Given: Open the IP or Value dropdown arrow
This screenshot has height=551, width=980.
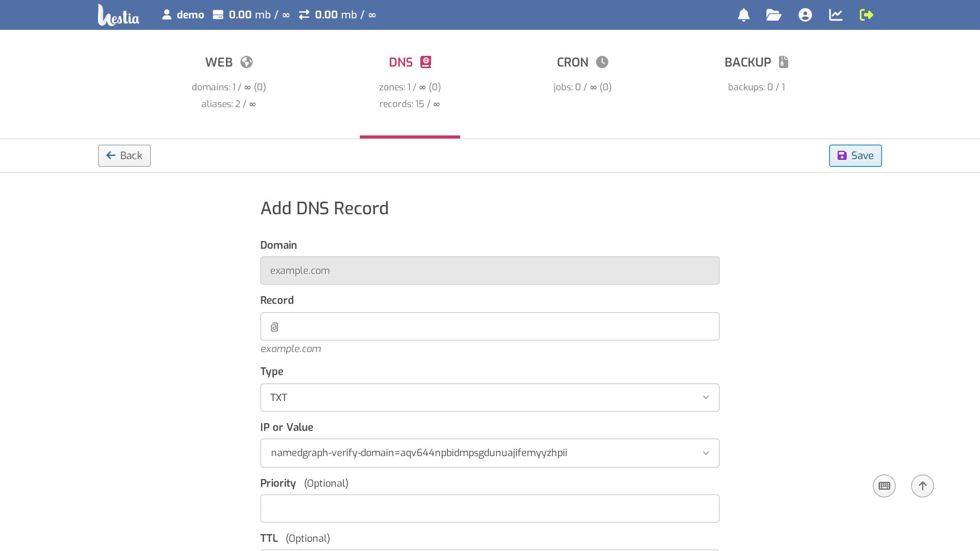Looking at the screenshot, I should click(x=706, y=453).
